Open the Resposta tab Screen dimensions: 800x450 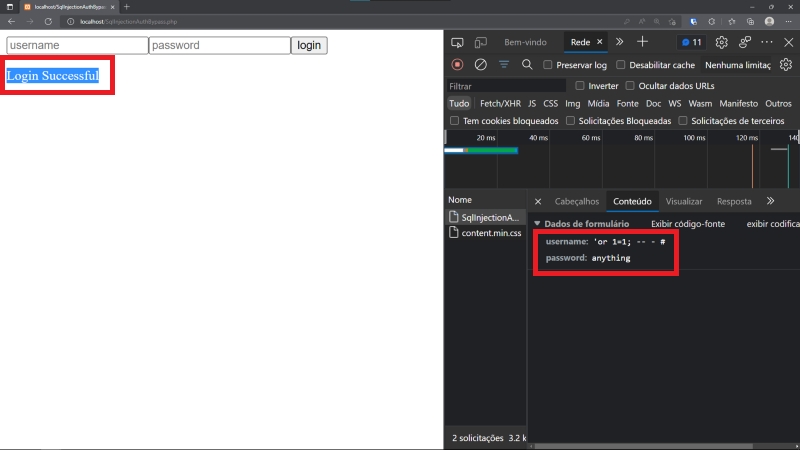734,201
